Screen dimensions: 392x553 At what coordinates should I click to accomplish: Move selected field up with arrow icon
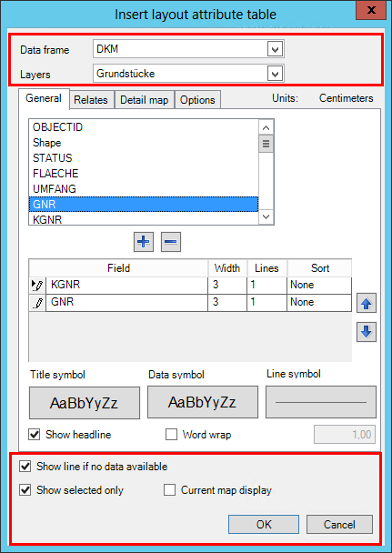tap(367, 303)
